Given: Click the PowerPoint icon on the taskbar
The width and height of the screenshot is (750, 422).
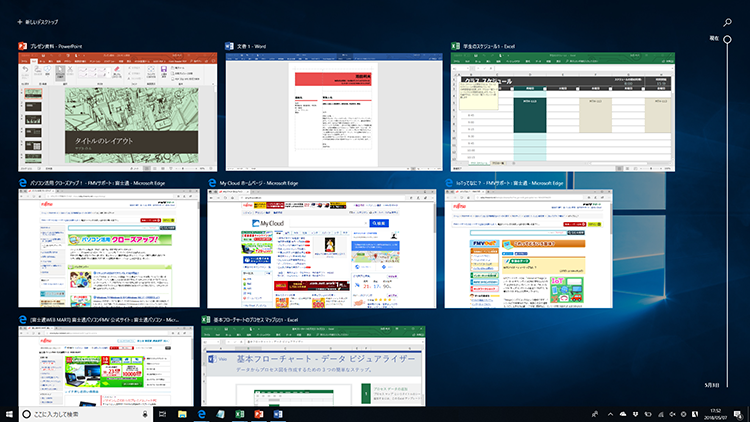Looking at the screenshot, I should [x=258, y=413].
